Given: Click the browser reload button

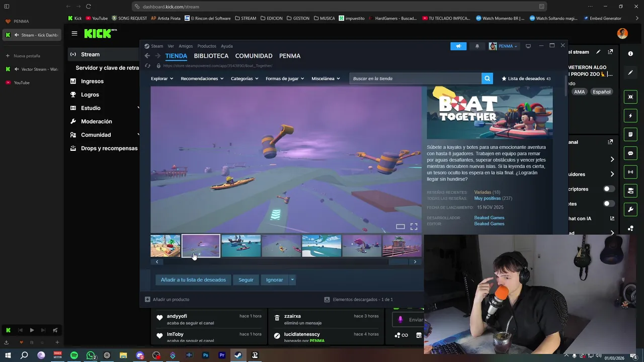Looking at the screenshot, I should click(x=89, y=7).
